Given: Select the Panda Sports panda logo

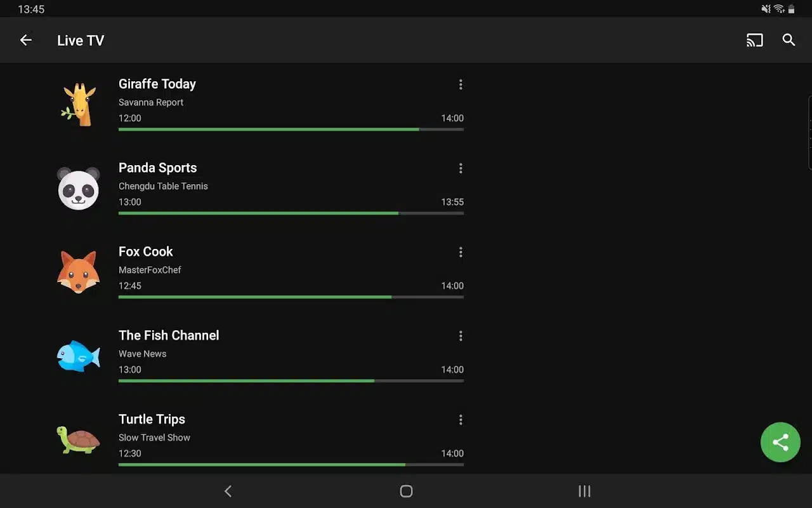Looking at the screenshot, I should pos(79,189).
